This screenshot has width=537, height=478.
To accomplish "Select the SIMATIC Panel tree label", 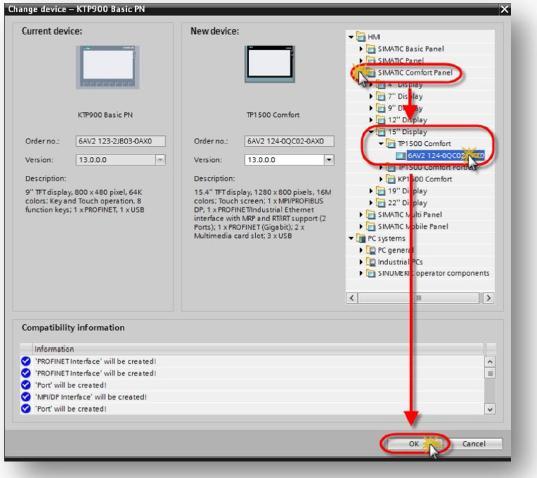I will click(401, 61).
